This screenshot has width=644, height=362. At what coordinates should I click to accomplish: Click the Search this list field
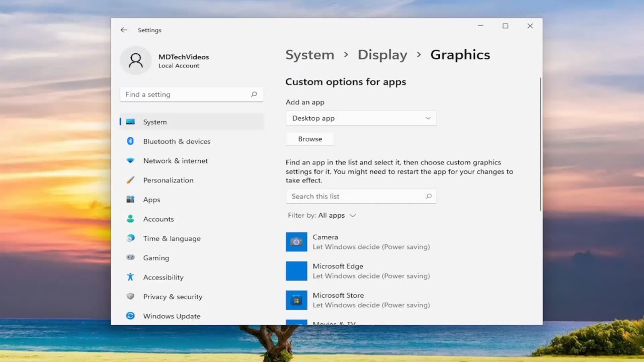coord(361,197)
